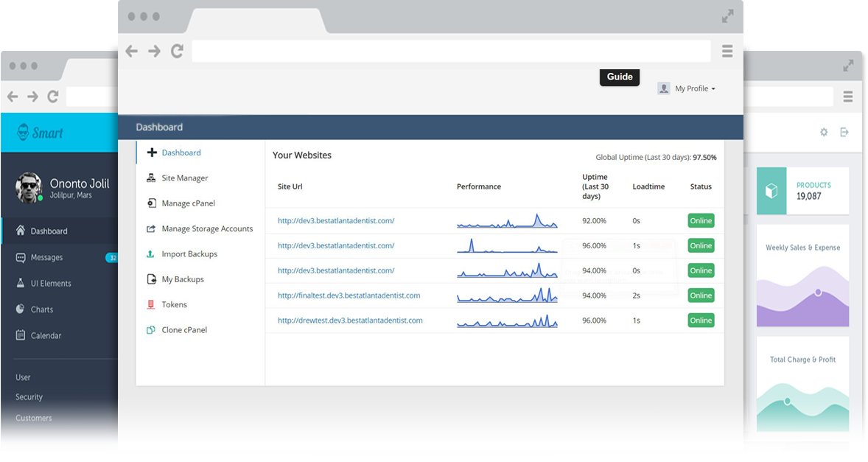Open the center browser hamburger menu

(727, 51)
